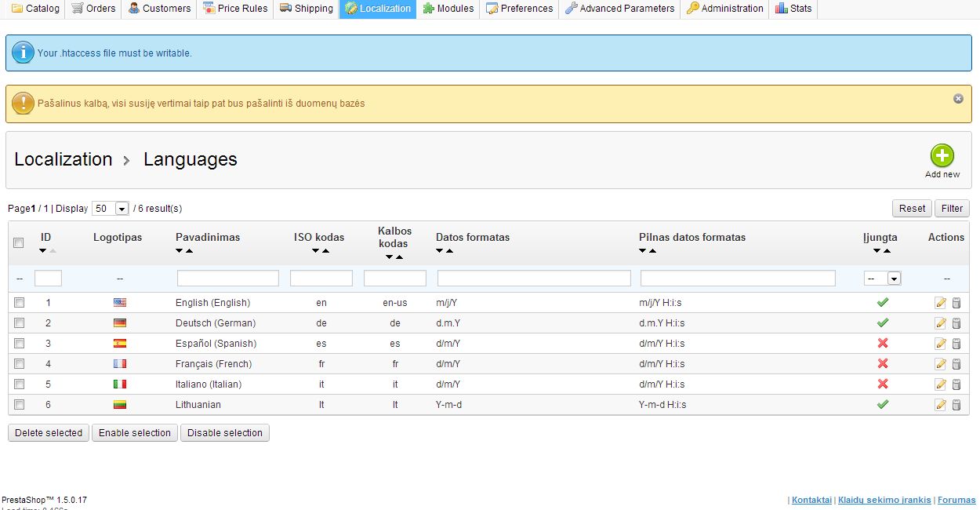This screenshot has height=510, width=980.
Task: Open the Įjungta filter dropdown
Action: point(882,279)
